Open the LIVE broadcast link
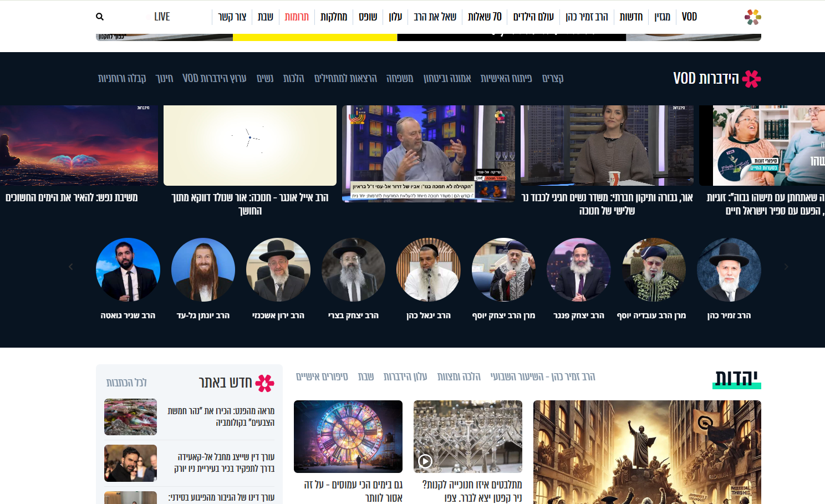825x504 pixels. pos(162,17)
